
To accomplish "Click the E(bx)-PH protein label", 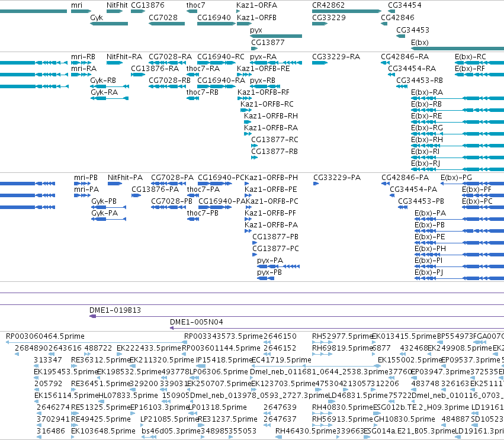I will tap(430, 249).
